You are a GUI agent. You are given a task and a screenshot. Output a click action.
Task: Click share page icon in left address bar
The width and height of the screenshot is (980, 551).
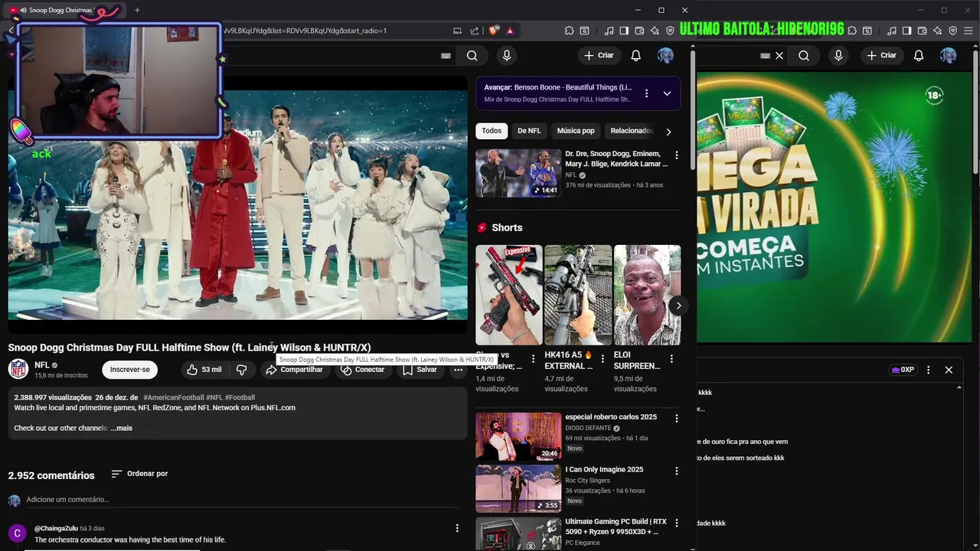[475, 31]
